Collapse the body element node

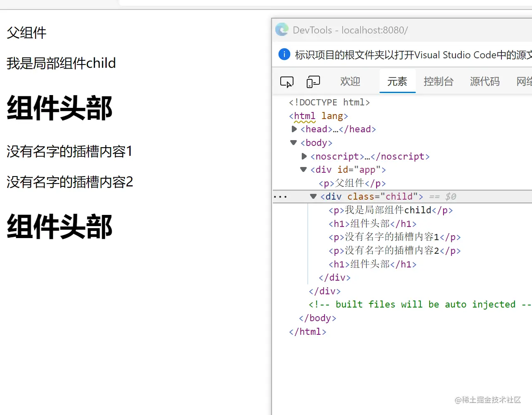293,143
